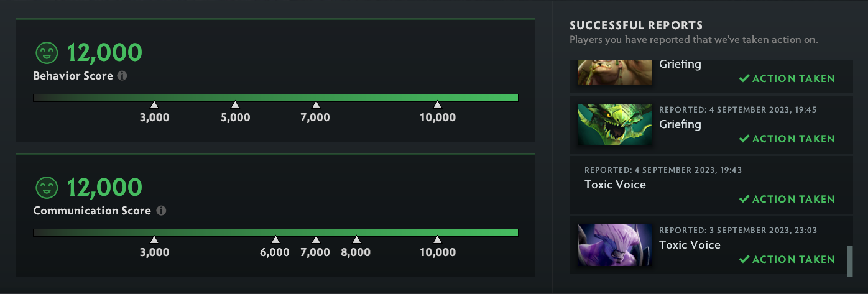Click the Communication Score smiley face icon

(46, 188)
